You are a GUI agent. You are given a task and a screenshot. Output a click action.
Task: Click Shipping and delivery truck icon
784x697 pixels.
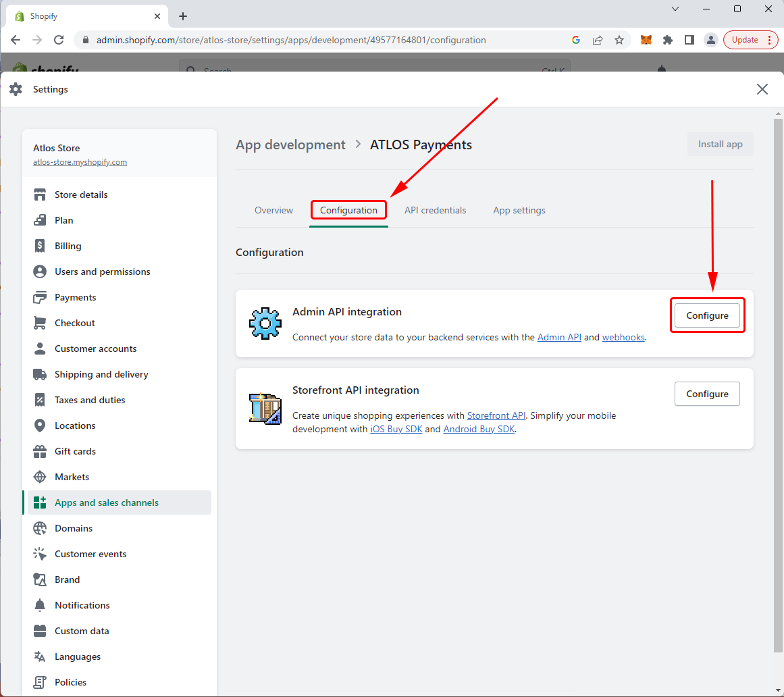point(39,374)
